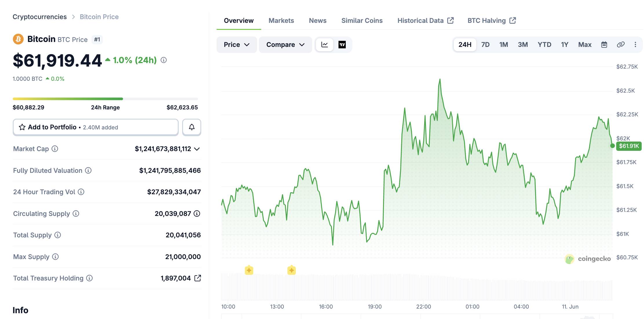Screen dimensions: 644x319
Task: Select the 7D time range
Action: click(x=485, y=45)
